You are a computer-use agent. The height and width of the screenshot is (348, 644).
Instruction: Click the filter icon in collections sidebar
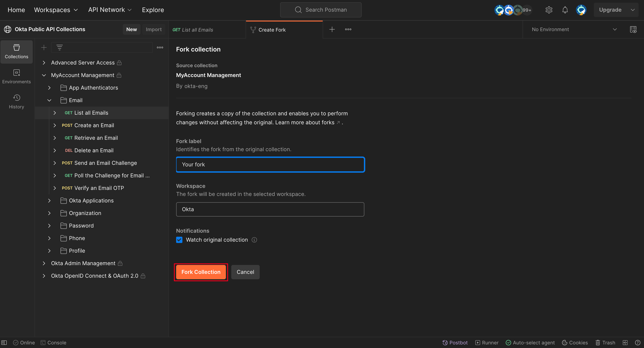tap(60, 47)
